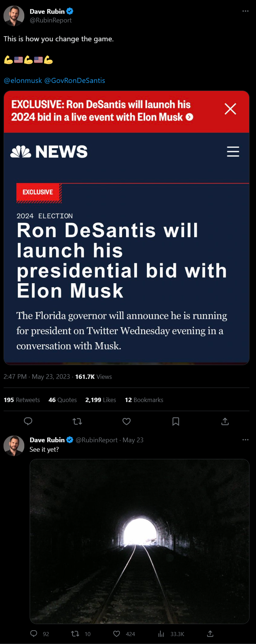
Task: View the list of 195 Retweets
Action: point(21,400)
